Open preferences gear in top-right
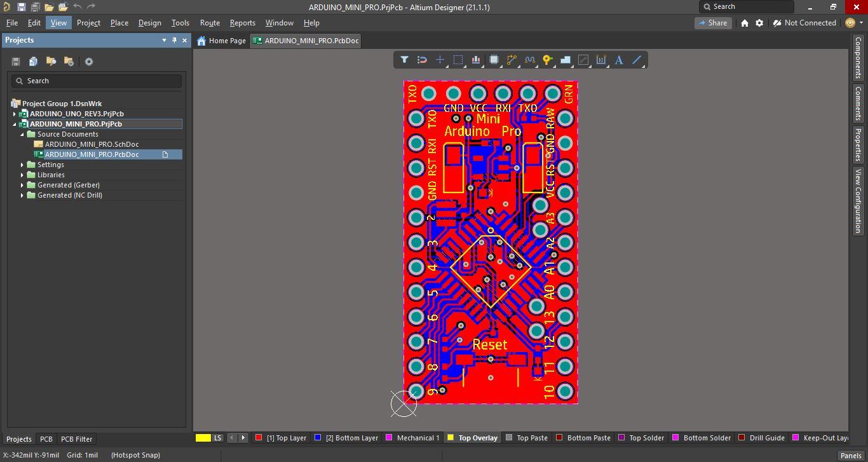The height and width of the screenshot is (462, 868). 759,23
